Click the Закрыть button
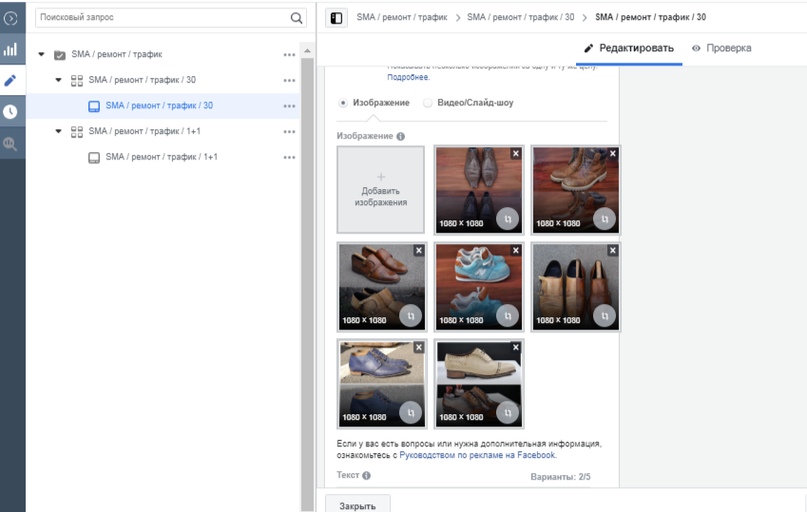 click(x=357, y=505)
